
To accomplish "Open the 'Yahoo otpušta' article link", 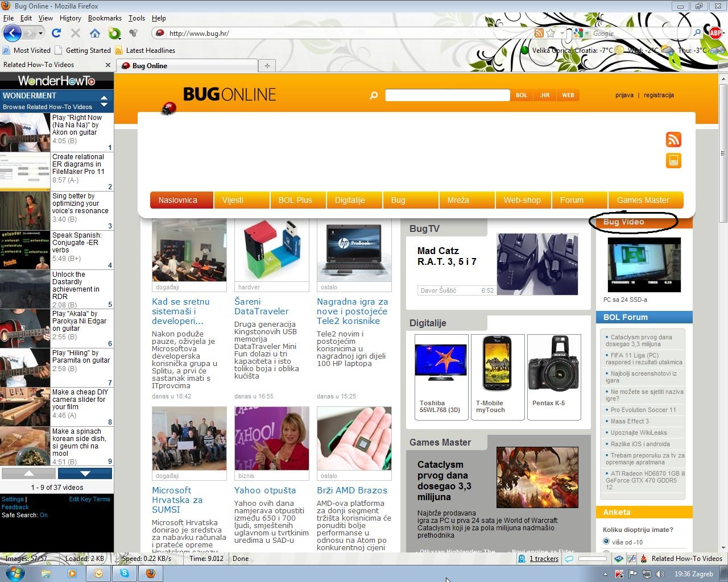I will tap(265, 490).
